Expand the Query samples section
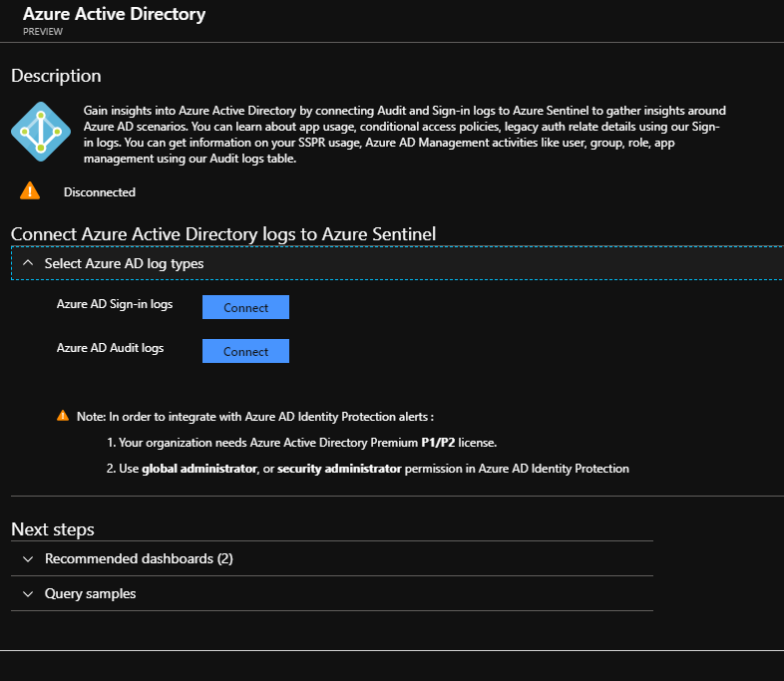Image resolution: width=784 pixels, height=681 pixels. [332, 593]
